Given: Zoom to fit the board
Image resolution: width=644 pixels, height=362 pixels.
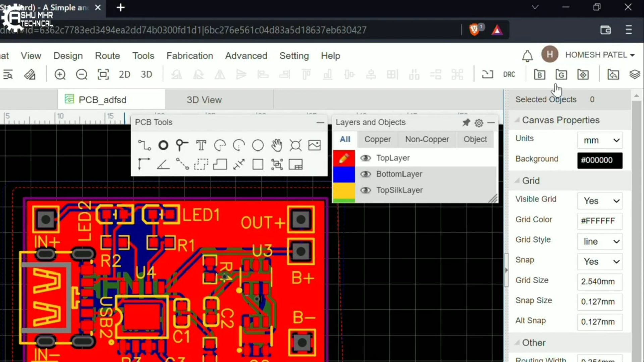Looking at the screenshot, I should (x=103, y=74).
